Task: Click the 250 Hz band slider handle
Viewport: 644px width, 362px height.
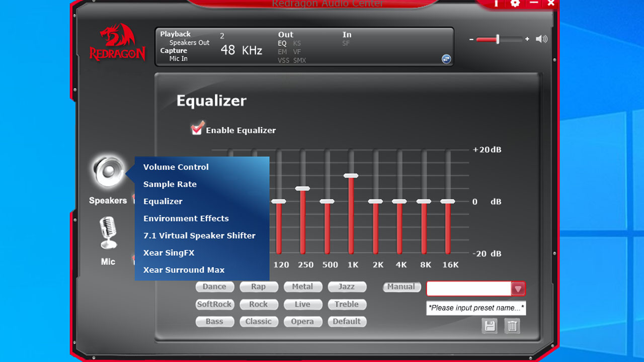Action: click(303, 189)
